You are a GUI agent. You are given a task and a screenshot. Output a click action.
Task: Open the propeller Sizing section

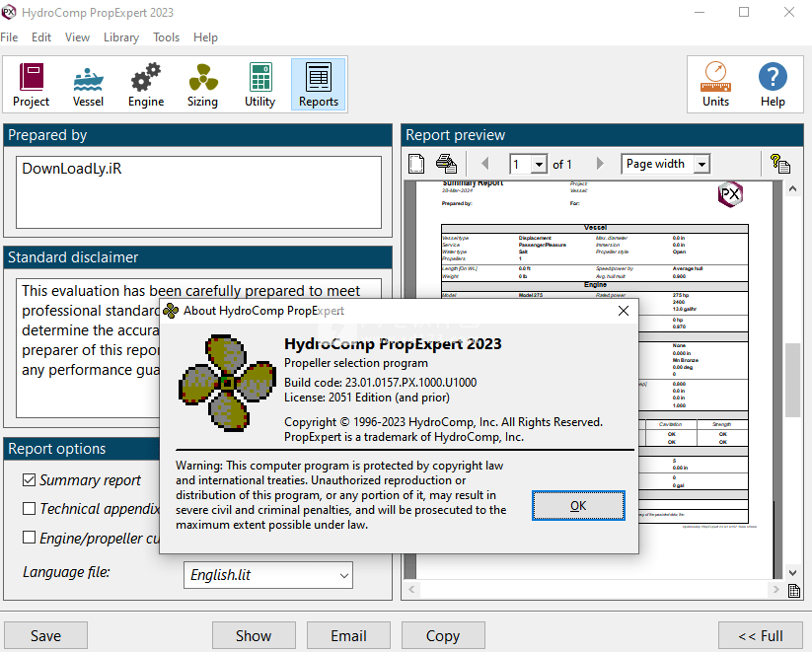(202, 85)
